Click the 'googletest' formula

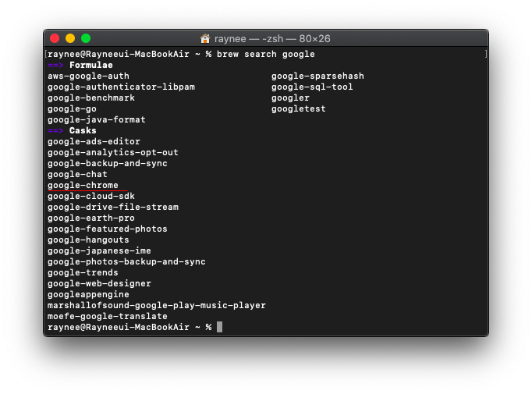tap(299, 109)
